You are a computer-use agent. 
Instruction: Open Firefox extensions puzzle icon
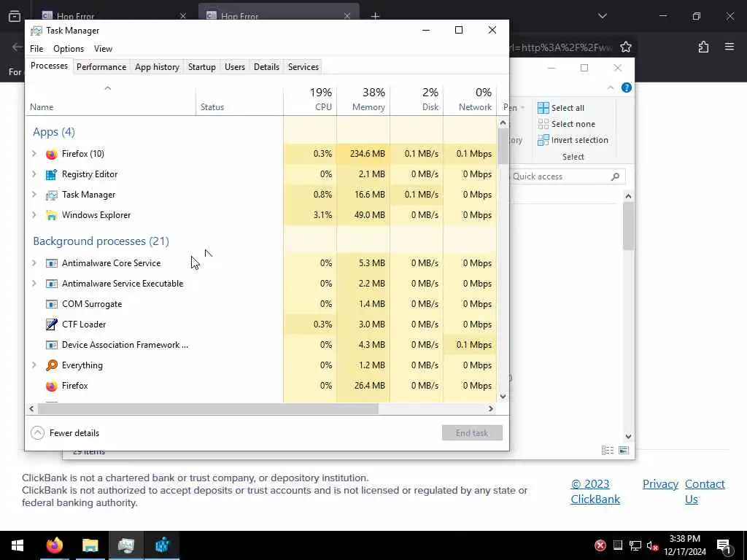[x=703, y=47]
